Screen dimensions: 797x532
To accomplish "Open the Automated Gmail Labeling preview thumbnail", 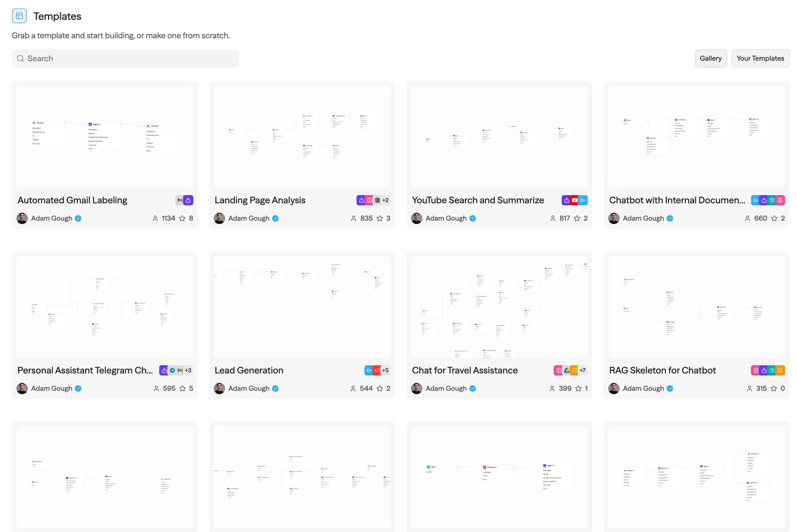I will tap(104, 136).
